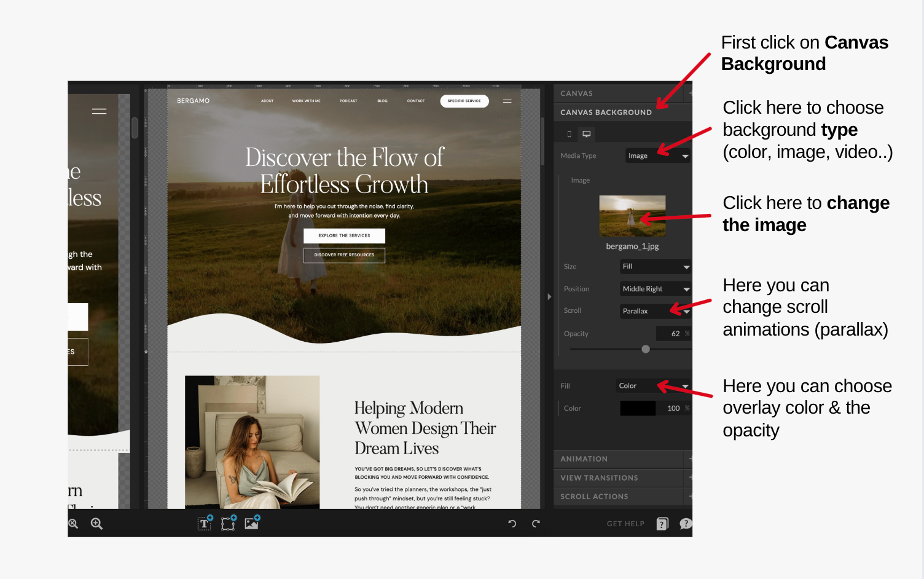
Task: Collapse the right panel with the side arrow
Action: coord(549,296)
